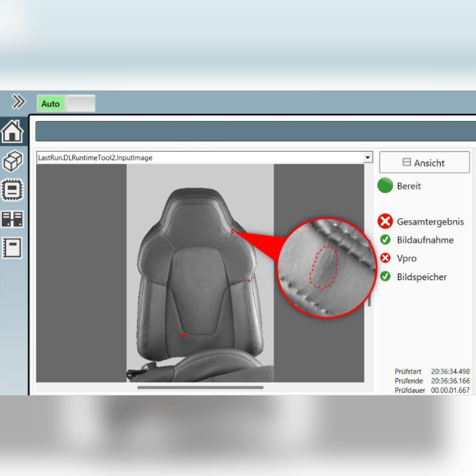
Task: Click the horizontal scrollbar below the image
Action: [x=200, y=387]
